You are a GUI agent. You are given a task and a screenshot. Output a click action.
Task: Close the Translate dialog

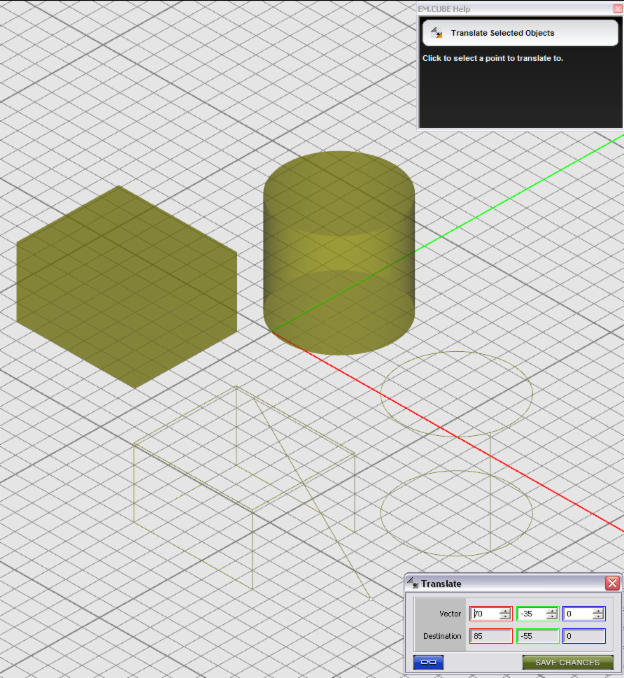[x=612, y=583]
